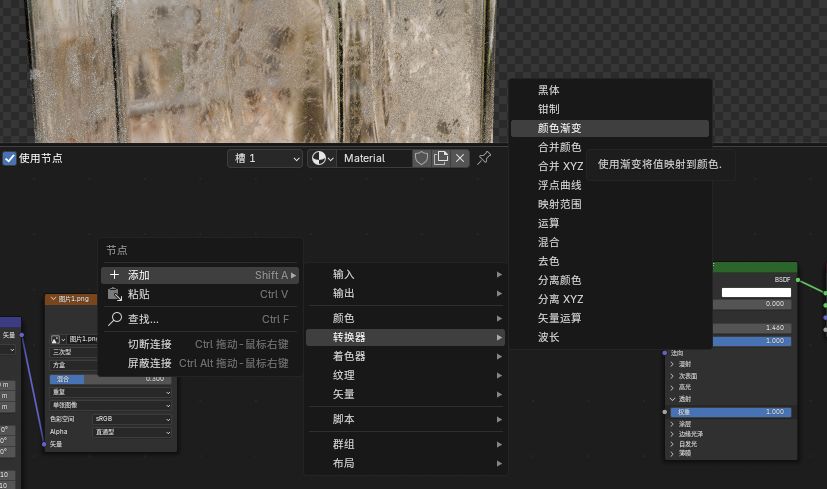Uncheck the 使用节点 checkbox
Image resolution: width=827 pixels, height=489 pixels.
pos(9,158)
